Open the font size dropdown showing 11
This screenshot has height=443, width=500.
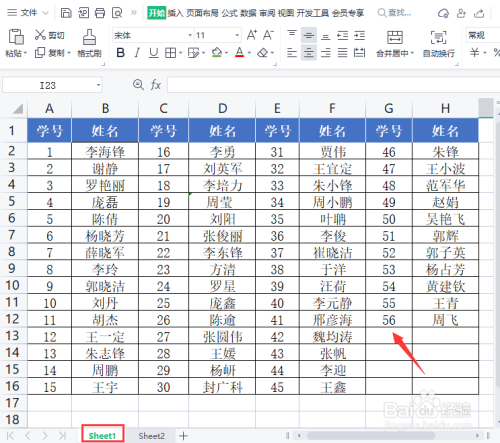tap(237, 35)
